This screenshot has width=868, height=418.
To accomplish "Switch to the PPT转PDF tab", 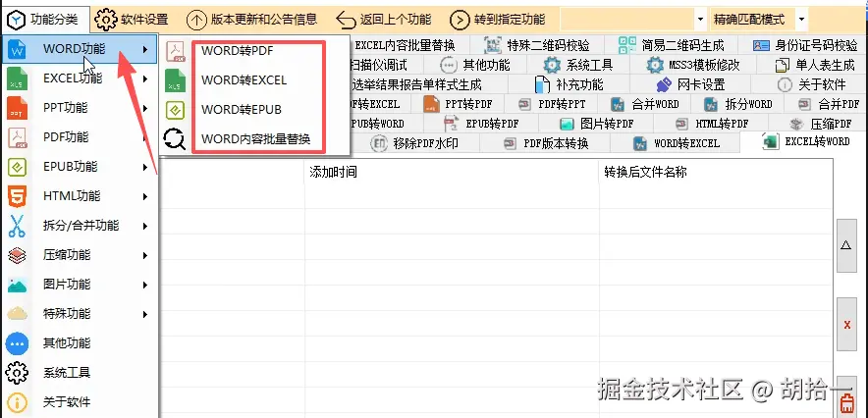I will pos(458,104).
